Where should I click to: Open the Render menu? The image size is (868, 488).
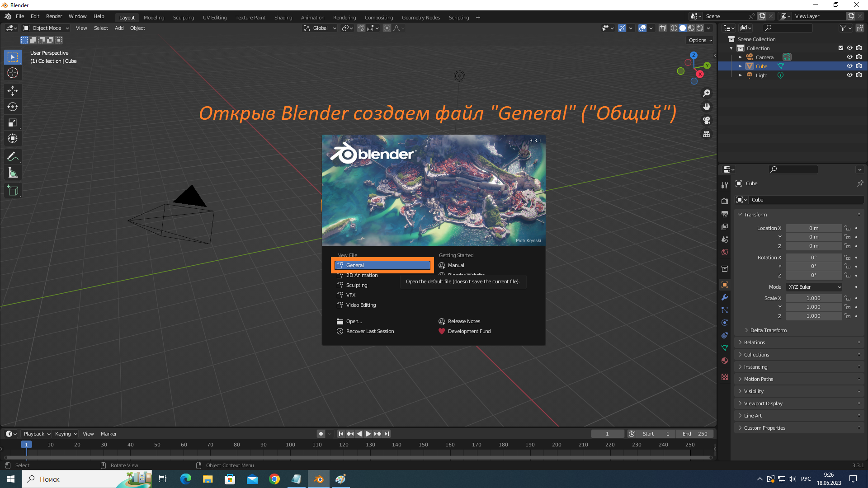(x=54, y=16)
